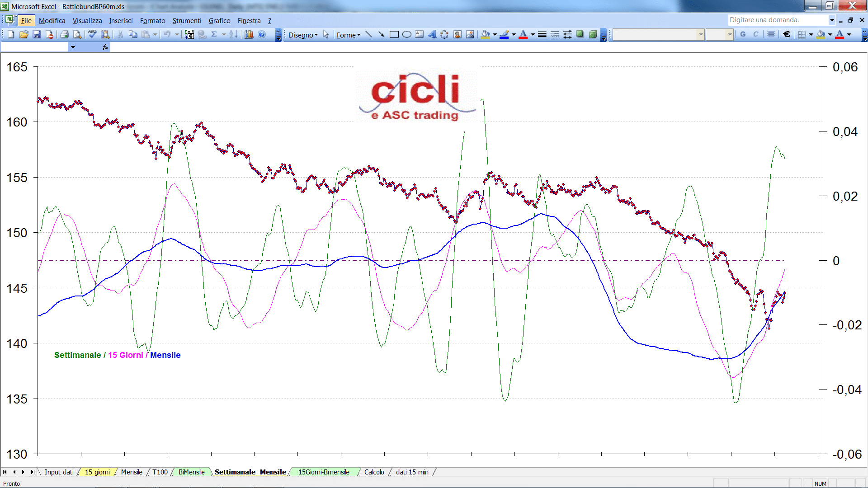The width and height of the screenshot is (868, 488).
Task: Click the Insert Diagram icon
Action: coord(444,34)
